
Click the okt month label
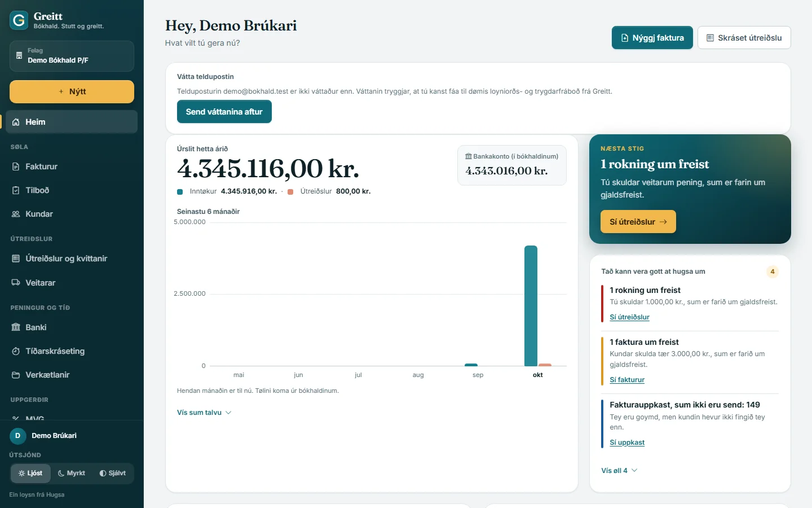pyautogui.click(x=538, y=375)
